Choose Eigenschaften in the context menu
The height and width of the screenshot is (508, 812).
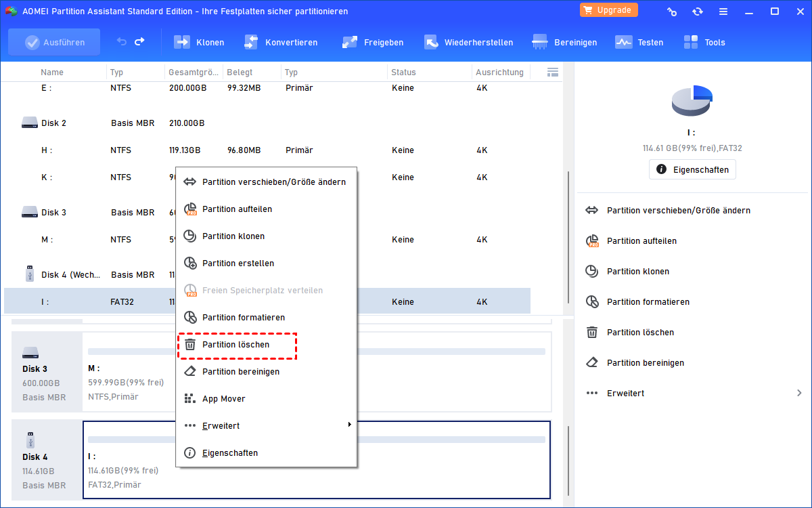click(266, 453)
